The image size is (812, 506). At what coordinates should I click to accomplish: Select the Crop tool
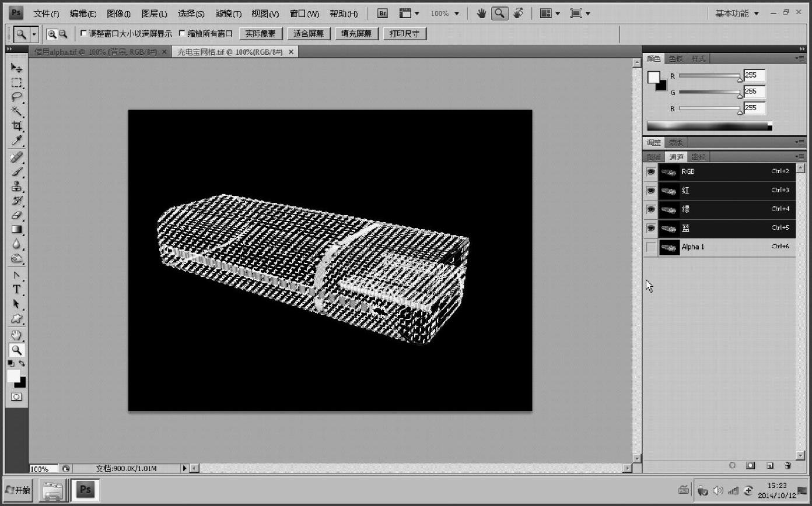[x=16, y=126]
